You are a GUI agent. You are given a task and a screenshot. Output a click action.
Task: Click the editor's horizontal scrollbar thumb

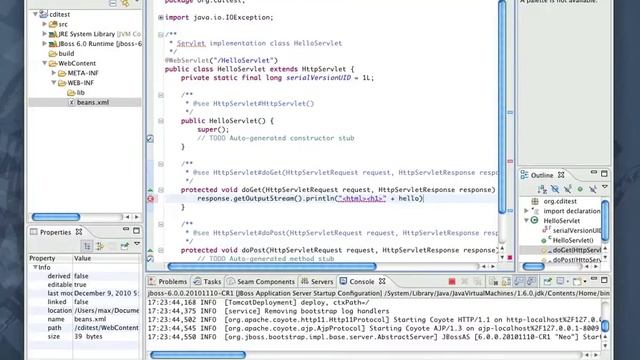click(x=272, y=267)
